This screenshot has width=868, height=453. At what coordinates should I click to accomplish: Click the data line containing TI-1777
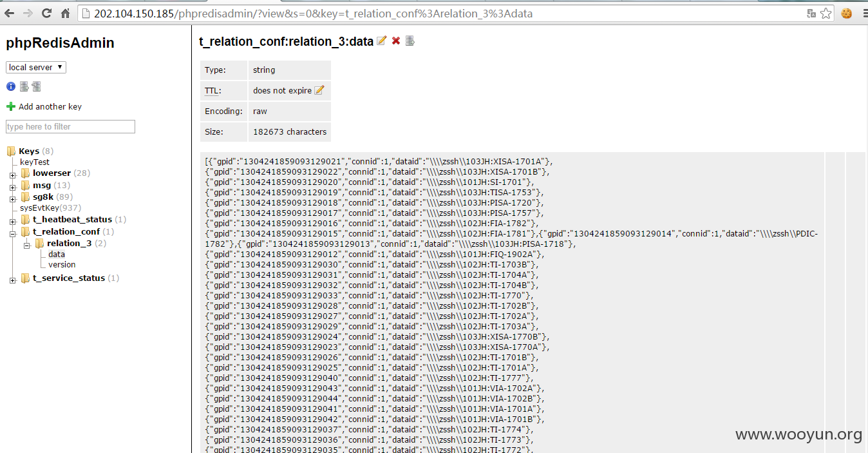pos(370,378)
